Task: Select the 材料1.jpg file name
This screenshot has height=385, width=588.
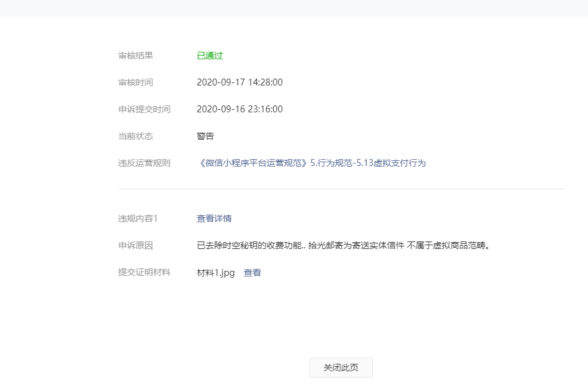Action: pyautogui.click(x=216, y=273)
